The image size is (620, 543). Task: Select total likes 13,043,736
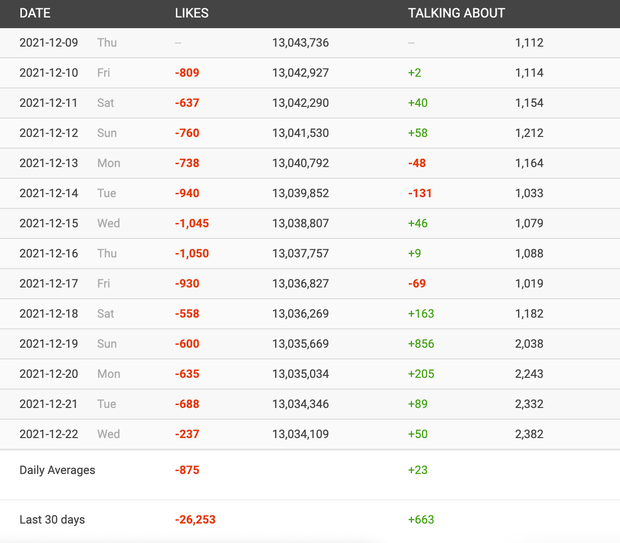[300, 43]
